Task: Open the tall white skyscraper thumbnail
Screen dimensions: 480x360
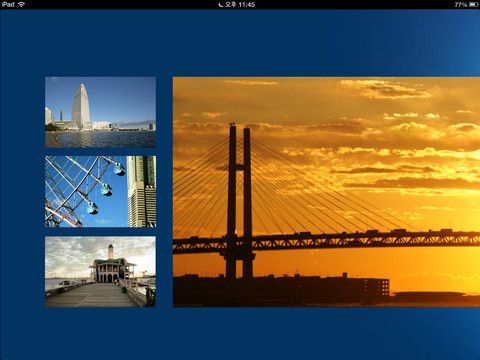Action: (100, 112)
